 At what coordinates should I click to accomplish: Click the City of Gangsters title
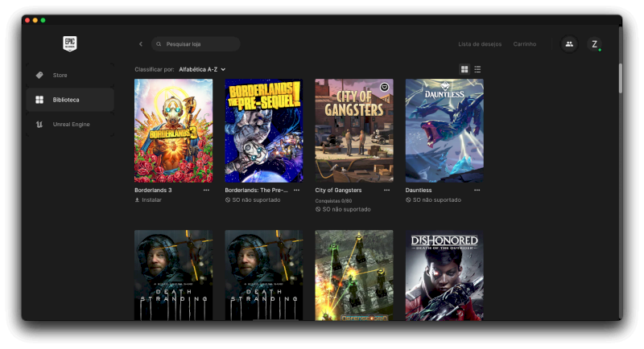(338, 191)
